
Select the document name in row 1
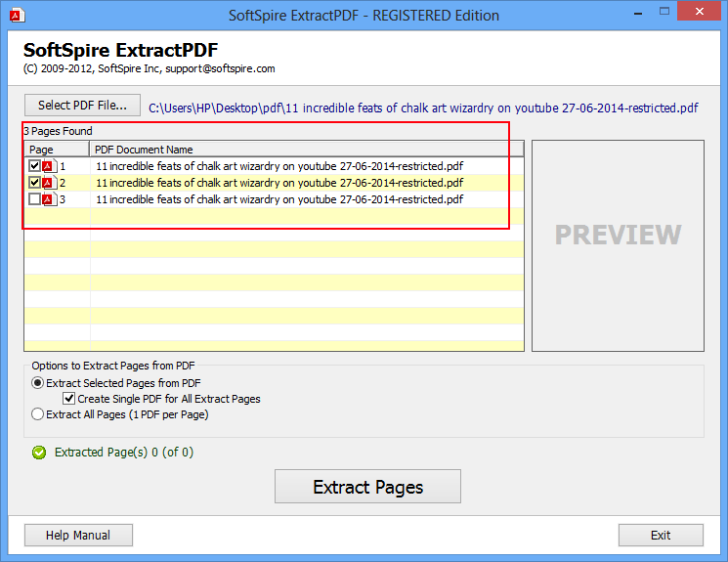(x=279, y=166)
